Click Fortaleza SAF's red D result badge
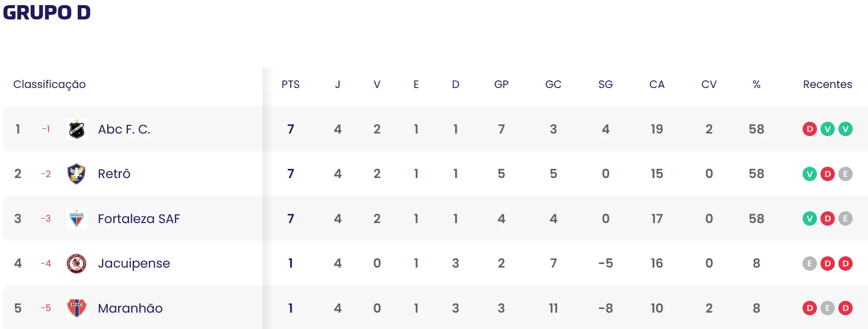The width and height of the screenshot is (868, 329). click(x=827, y=218)
